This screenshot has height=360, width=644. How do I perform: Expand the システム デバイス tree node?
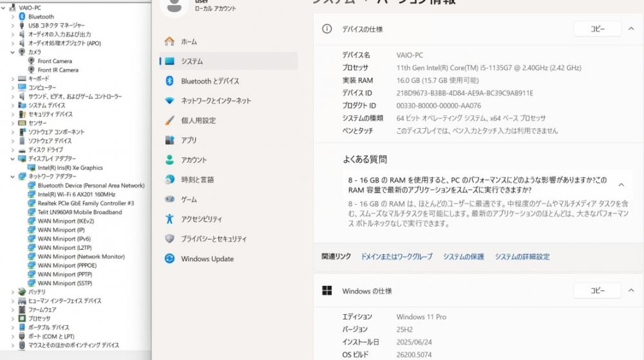pyautogui.click(x=12, y=106)
